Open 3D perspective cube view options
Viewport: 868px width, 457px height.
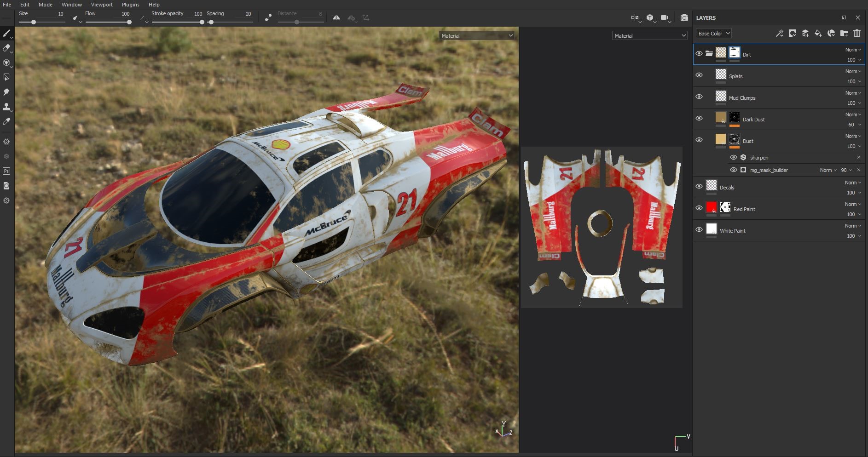tap(650, 17)
